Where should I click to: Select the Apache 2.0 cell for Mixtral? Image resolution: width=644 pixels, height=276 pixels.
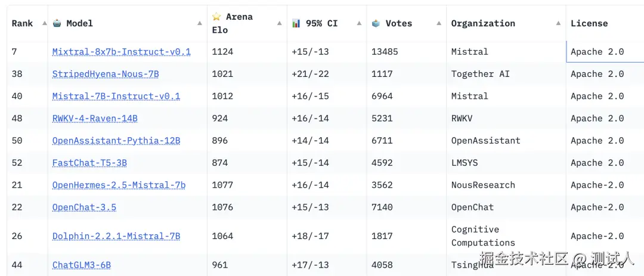pyautogui.click(x=597, y=52)
